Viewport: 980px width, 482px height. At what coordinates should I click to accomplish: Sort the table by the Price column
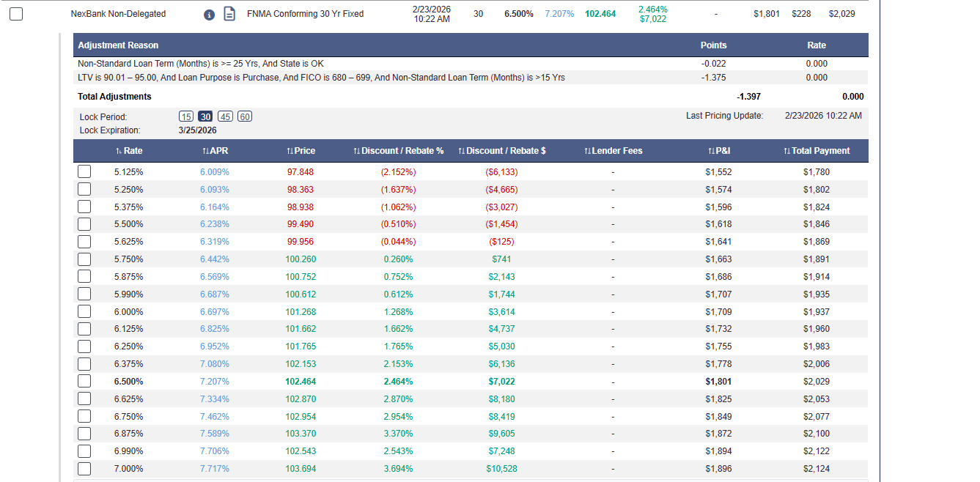[x=301, y=151]
